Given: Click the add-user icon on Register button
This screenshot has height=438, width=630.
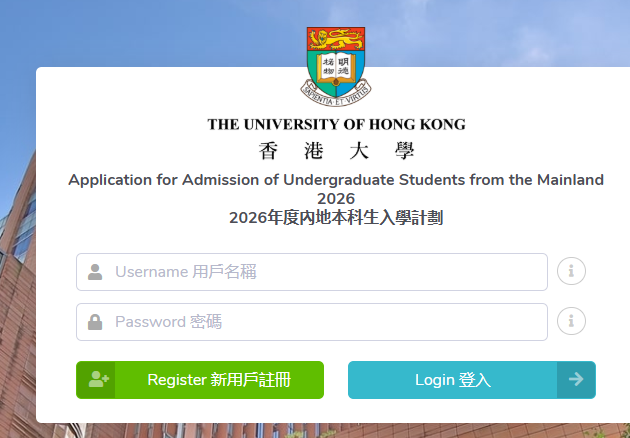Looking at the screenshot, I should (97, 380).
